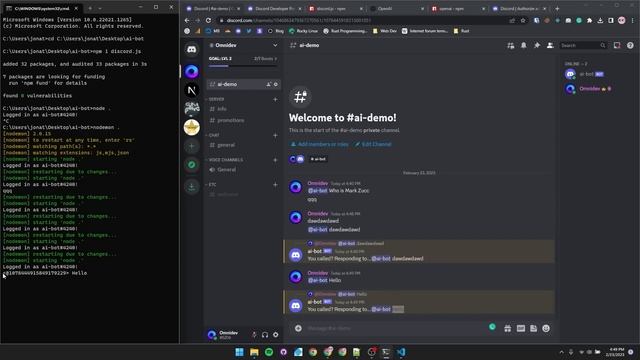Click the Edit Channel link

coord(373,144)
